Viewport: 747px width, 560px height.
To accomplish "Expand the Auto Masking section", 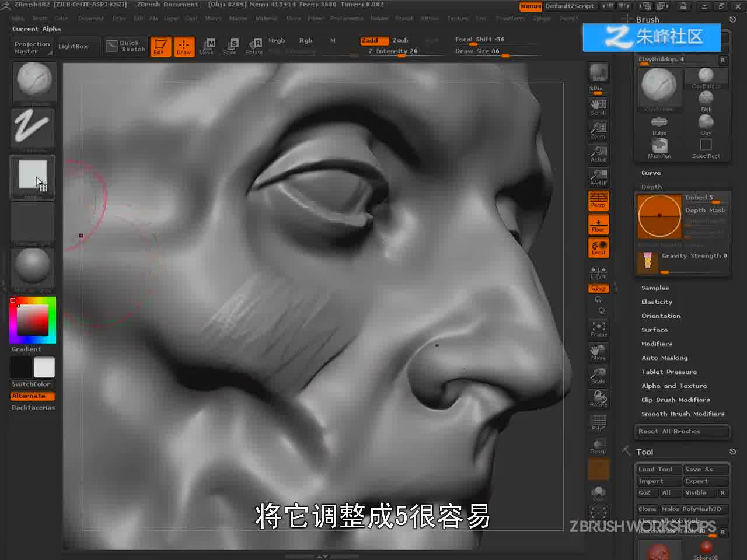I will tap(664, 358).
